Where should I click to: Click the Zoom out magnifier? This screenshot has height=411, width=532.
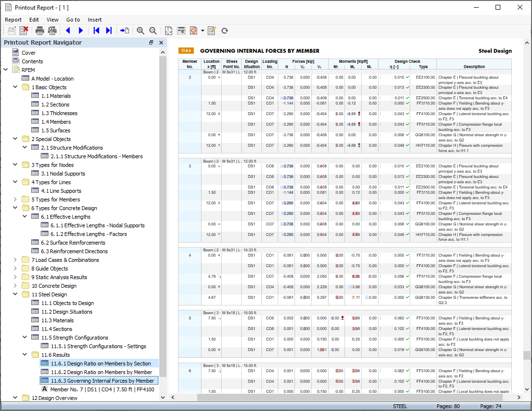(153, 31)
